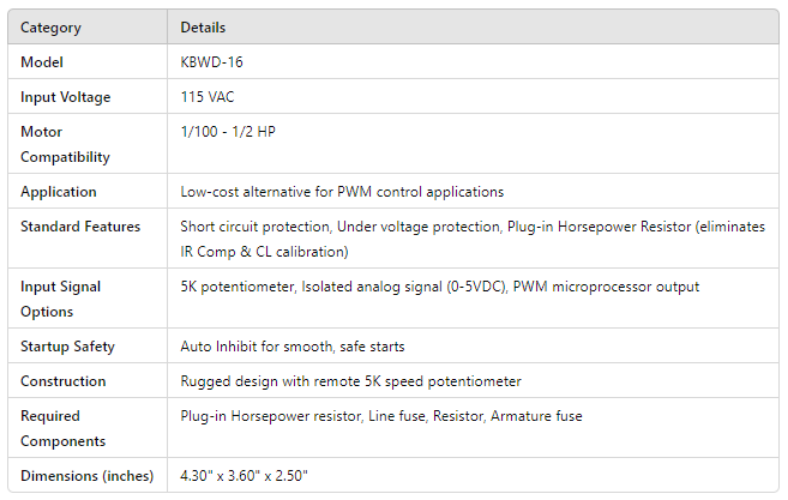The height and width of the screenshot is (500, 788).
Task: Click the rugged design description text
Action: (350, 381)
